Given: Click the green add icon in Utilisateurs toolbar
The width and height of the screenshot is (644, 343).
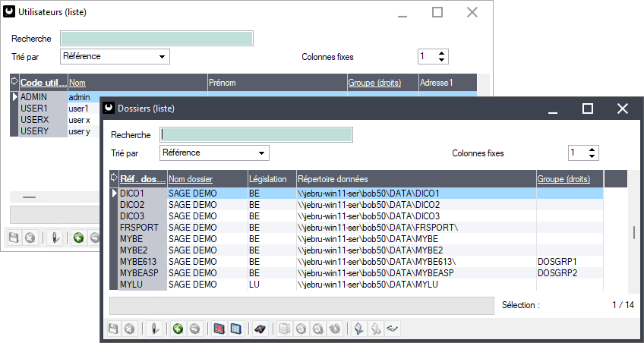Looking at the screenshot, I should [78, 238].
